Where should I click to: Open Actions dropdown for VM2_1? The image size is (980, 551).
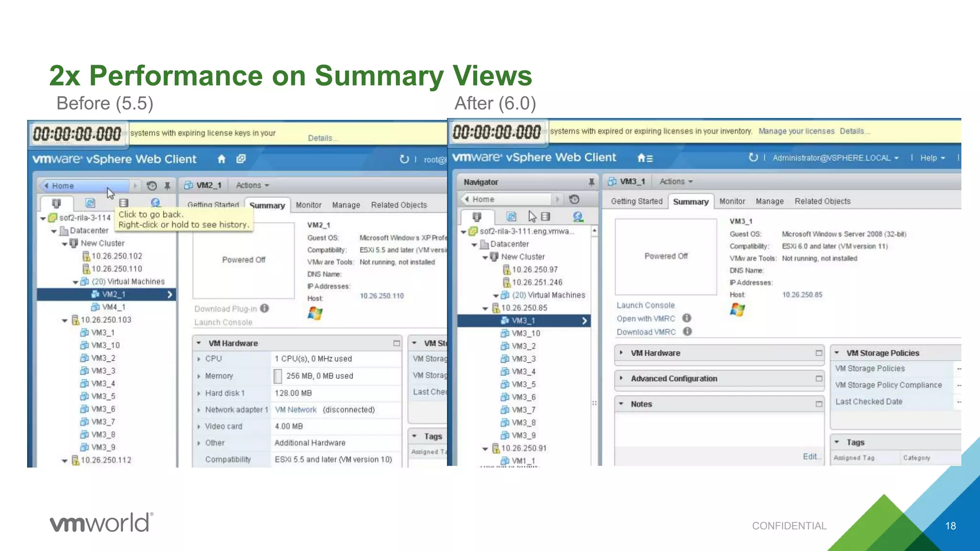click(x=253, y=186)
